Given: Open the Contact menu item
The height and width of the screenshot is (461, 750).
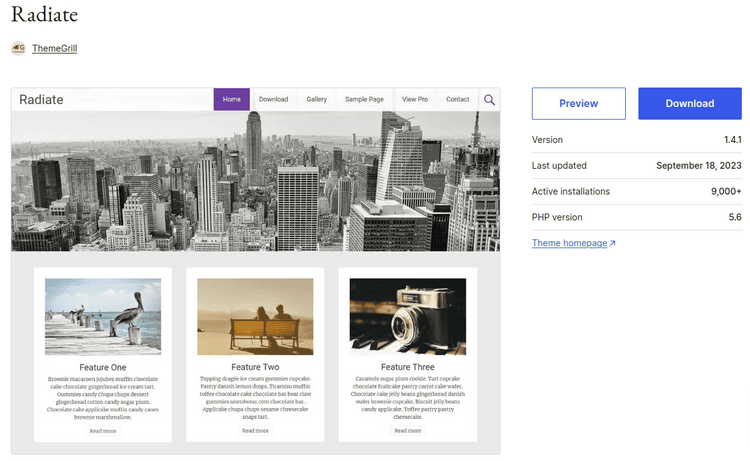Looking at the screenshot, I should point(457,100).
